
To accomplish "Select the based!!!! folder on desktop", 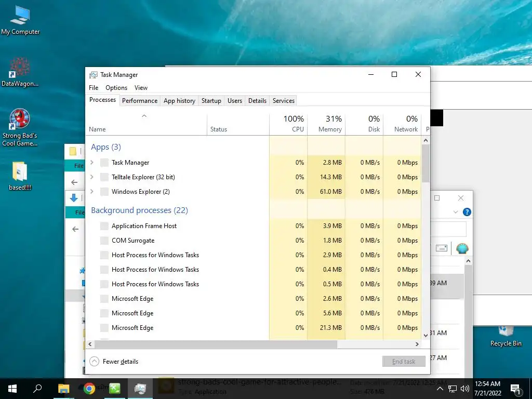I will 20,176.
